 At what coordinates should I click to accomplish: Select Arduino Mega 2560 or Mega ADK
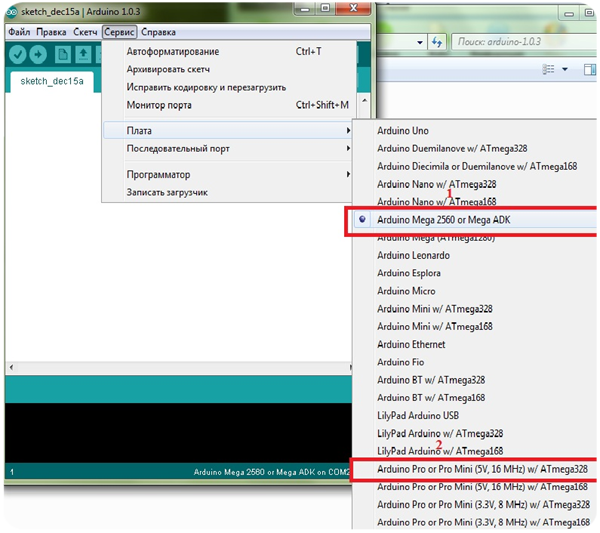(474, 220)
